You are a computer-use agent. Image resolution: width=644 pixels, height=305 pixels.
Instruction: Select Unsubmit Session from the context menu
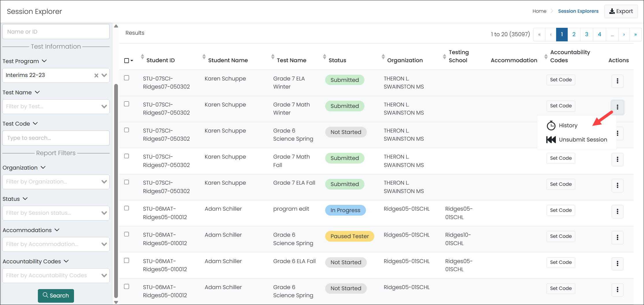[583, 139]
